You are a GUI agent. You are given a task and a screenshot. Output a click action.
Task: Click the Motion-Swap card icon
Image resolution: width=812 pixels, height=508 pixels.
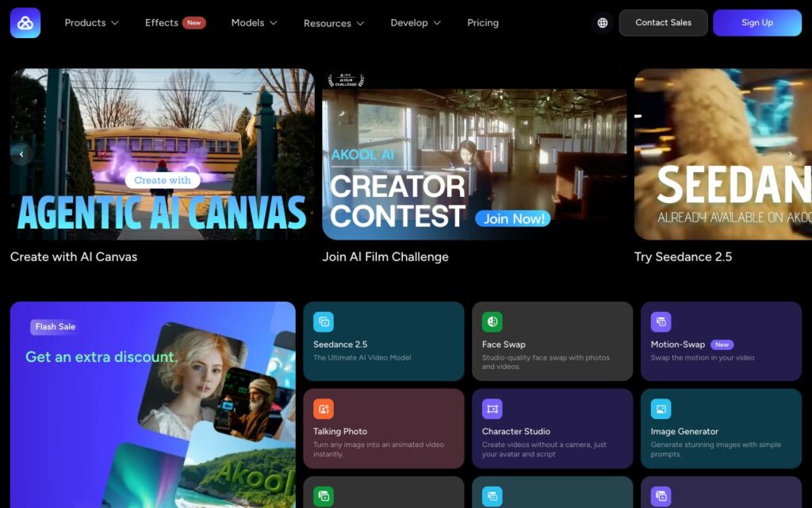[x=661, y=322]
